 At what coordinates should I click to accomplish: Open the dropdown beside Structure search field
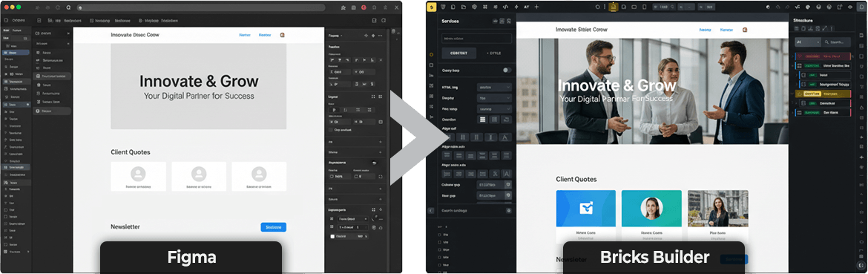(x=807, y=42)
